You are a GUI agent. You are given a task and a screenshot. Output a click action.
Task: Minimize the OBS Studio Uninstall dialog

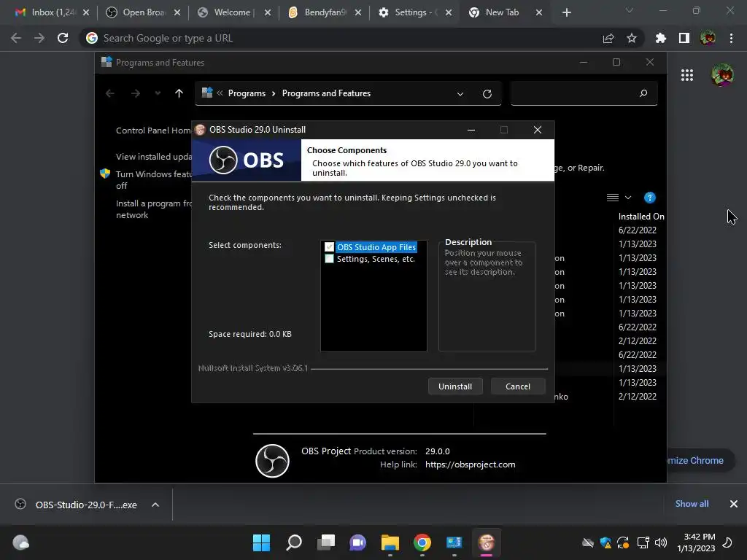point(471,130)
